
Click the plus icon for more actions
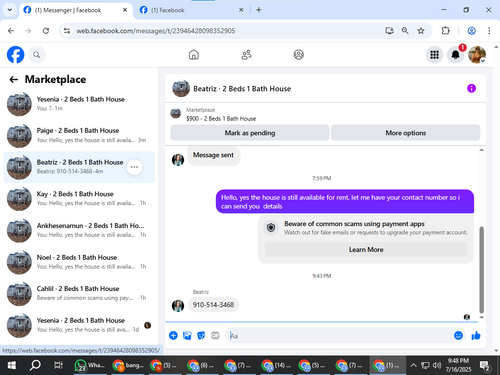(173, 335)
